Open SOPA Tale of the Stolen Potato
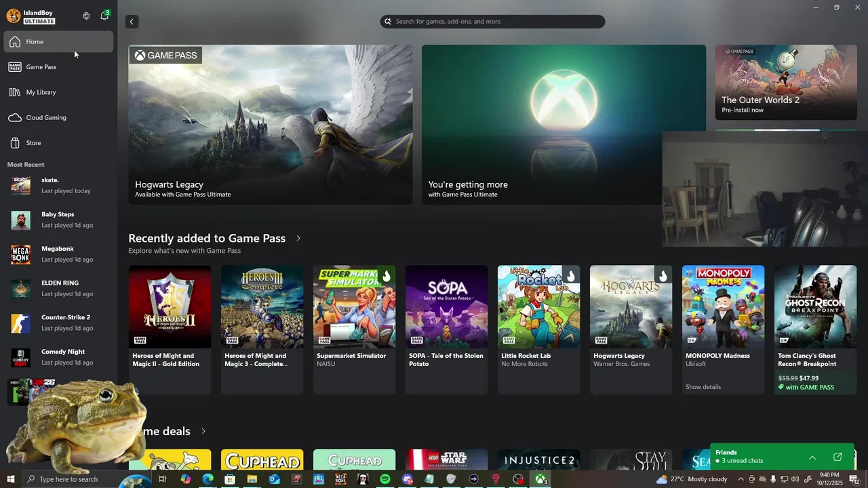This screenshot has width=868, height=488. pos(447,329)
